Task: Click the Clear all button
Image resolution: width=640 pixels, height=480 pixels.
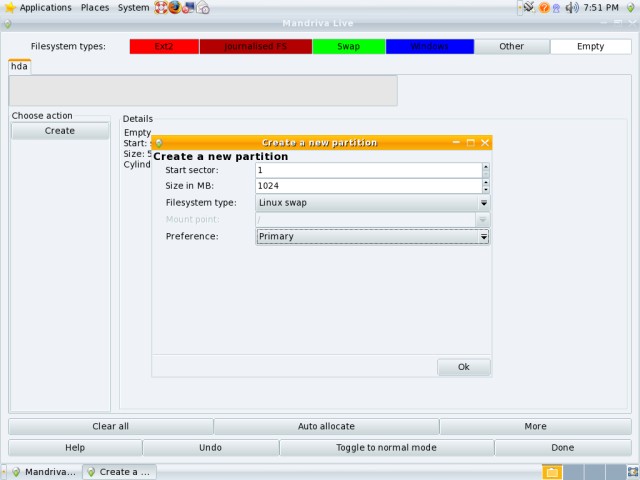Action: click(x=111, y=427)
